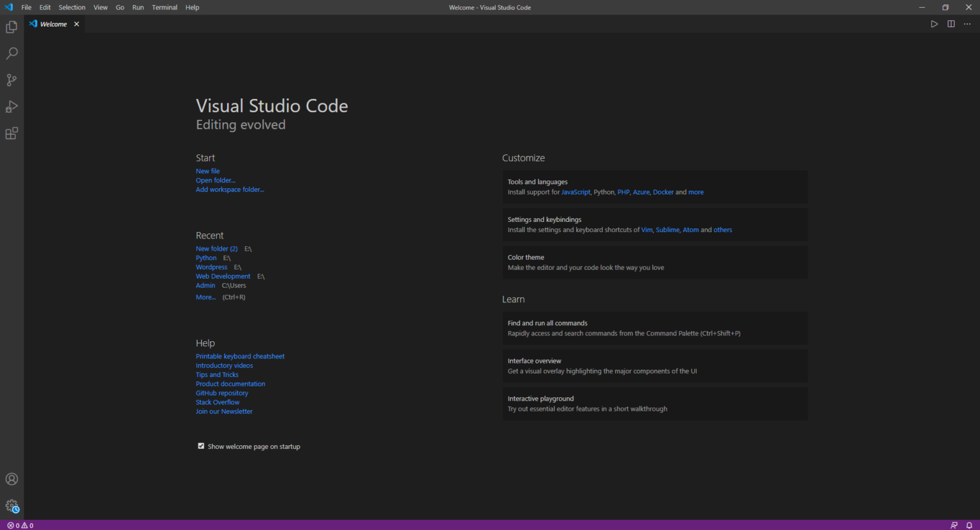Open the recent Web Development folder
The image size is (980, 530).
(x=223, y=276)
